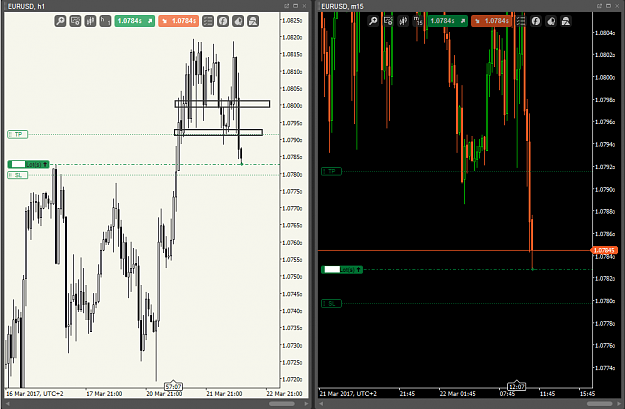The image size is (625, 409).
Task: Click the h1 chart horizontal scrollbar thumb
Action: [x=282, y=404]
